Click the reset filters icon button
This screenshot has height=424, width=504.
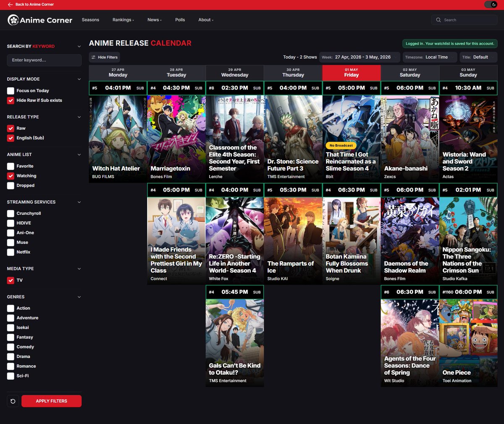(13, 401)
